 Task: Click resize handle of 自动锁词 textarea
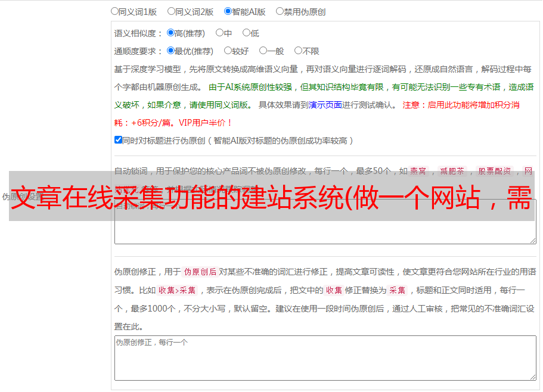[x=533, y=241]
